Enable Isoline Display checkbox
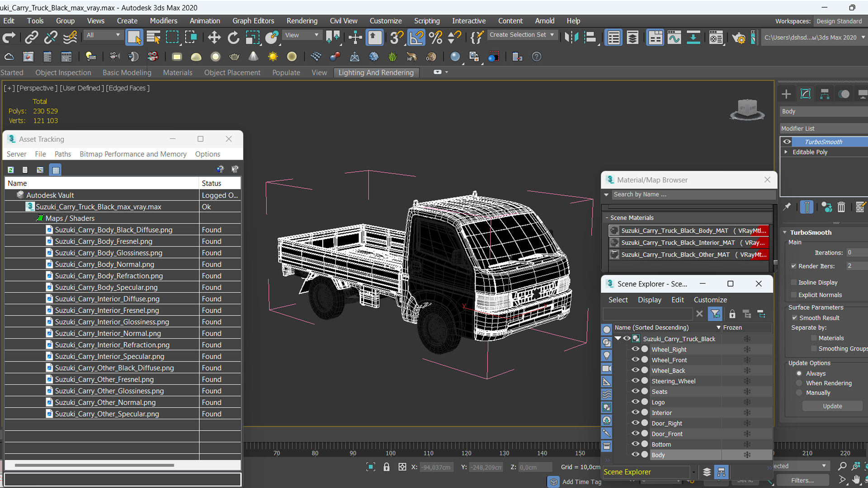The image size is (868, 488). point(793,282)
